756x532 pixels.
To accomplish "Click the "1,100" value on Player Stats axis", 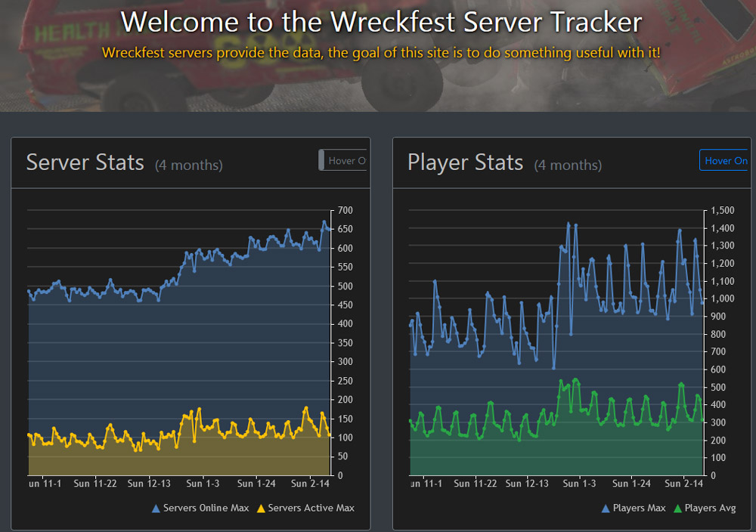I will tap(723, 281).
